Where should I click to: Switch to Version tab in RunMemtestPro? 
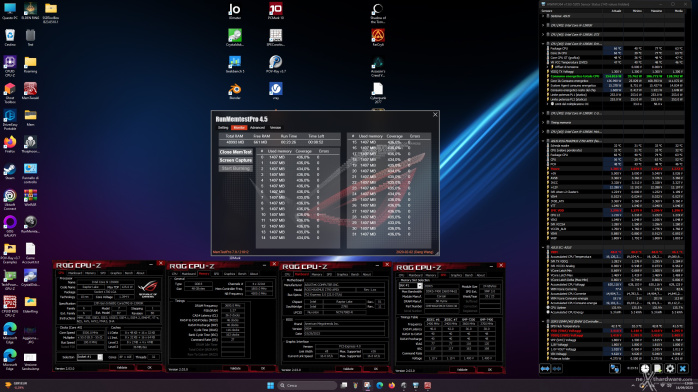(275, 128)
